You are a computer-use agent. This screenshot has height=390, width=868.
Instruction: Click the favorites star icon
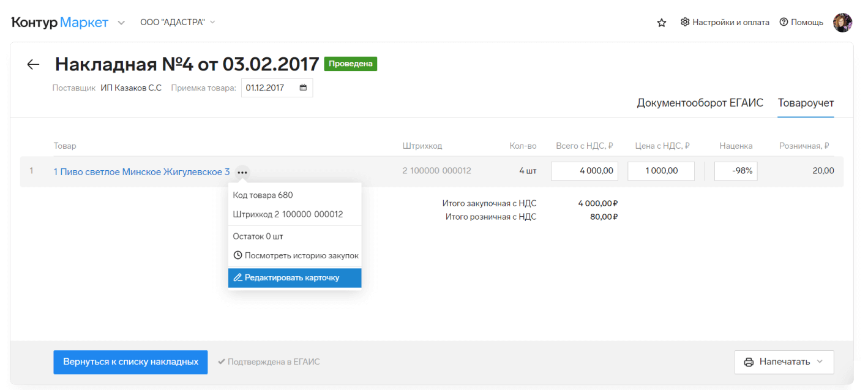point(661,23)
